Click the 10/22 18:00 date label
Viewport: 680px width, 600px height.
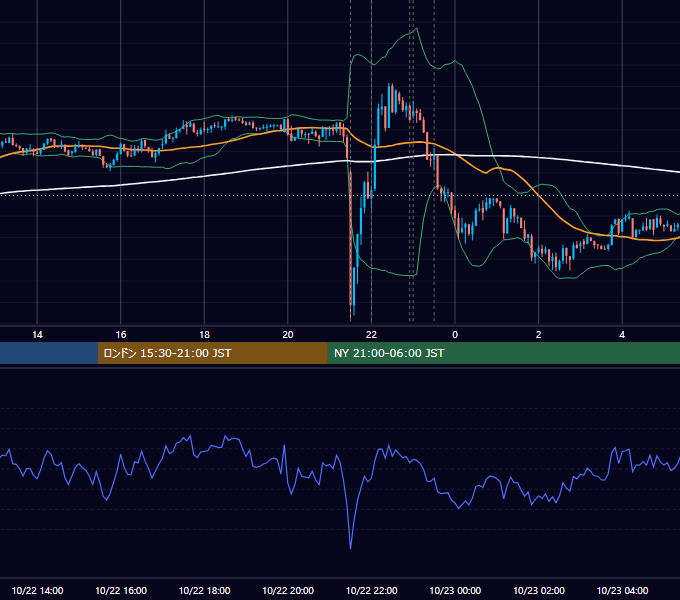204,590
